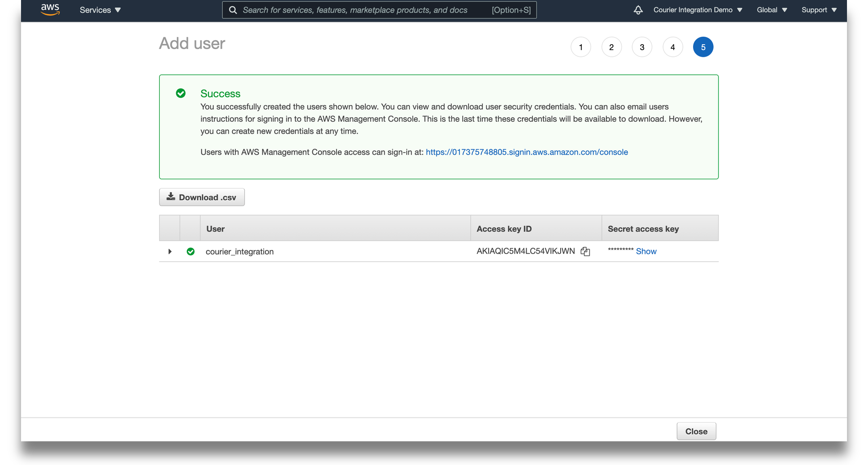Expand the courier_integration user row
The width and height of the screenshot is (868, 465).
(170, 251)
